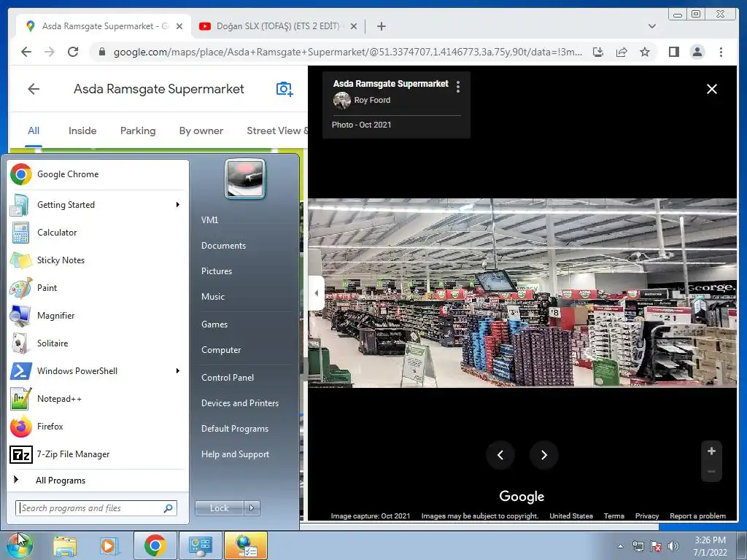Click the user account picture in Start menu

pyautogui.click(x=245, y=179)
